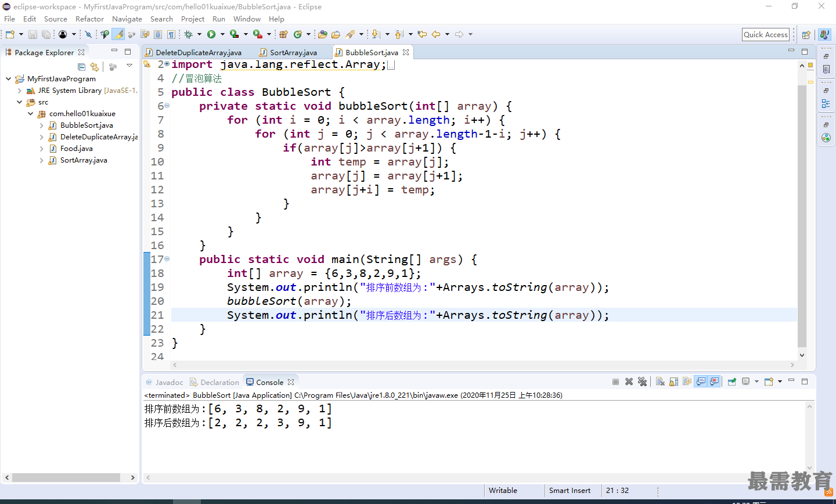The height and width of the screenshot is (504, 836).
Task: Open the Run button dropdown arrow
Action: [222, 34]
